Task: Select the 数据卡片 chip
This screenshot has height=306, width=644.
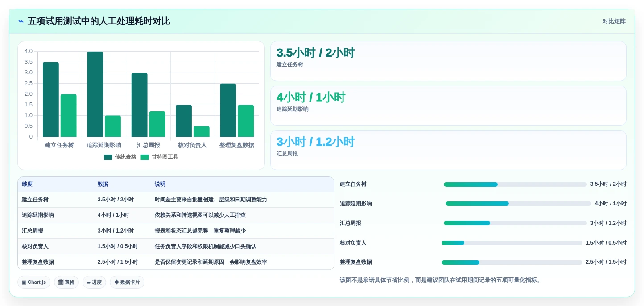Action: [x=127, y=282]
